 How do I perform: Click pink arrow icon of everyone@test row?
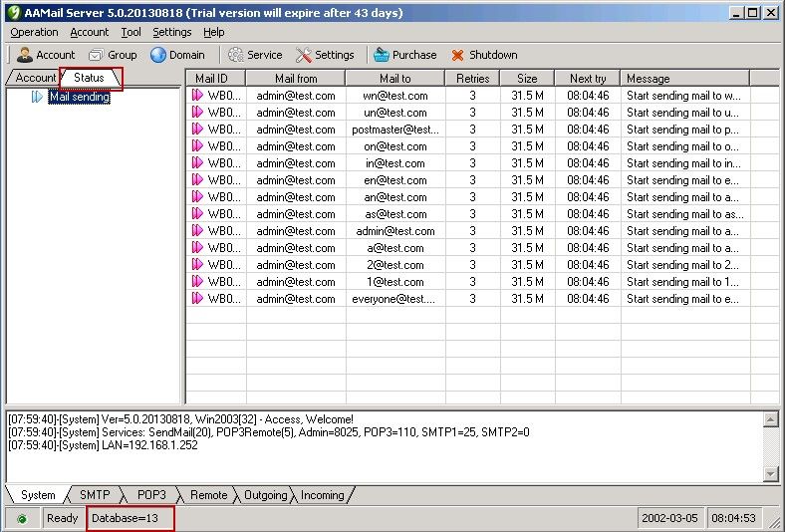(197, 298)
